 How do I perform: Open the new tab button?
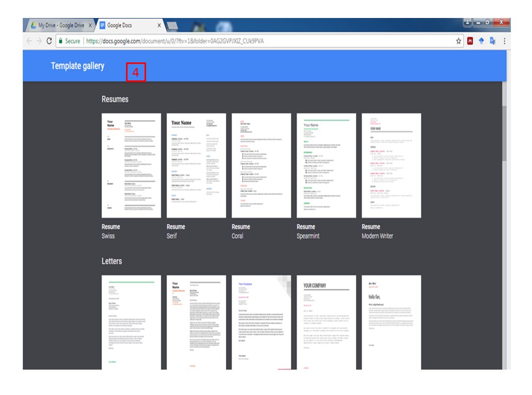coord(172,24)
